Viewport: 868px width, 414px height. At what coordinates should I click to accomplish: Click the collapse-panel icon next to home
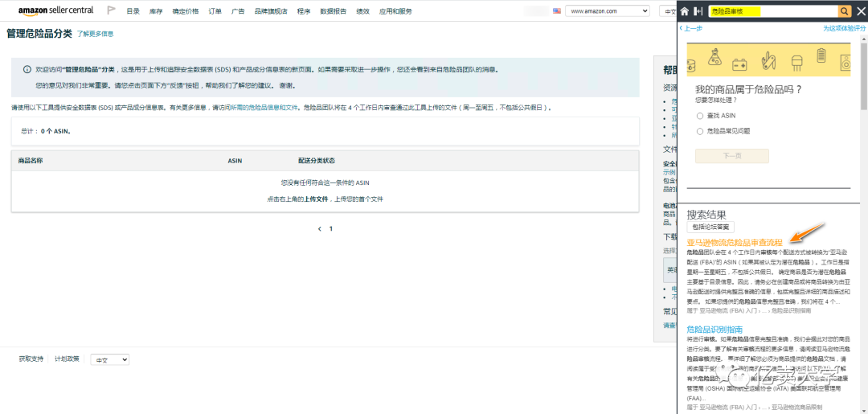pos(698,11)
